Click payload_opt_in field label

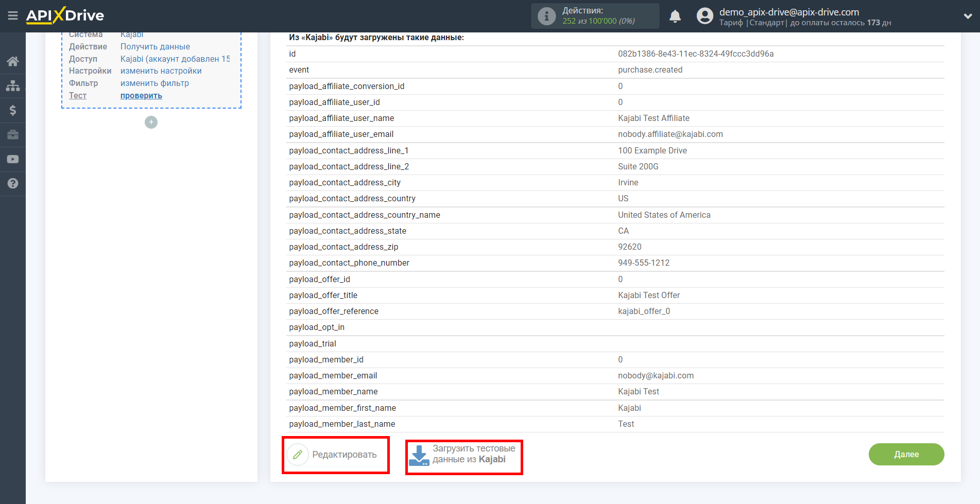coord(317,327)
